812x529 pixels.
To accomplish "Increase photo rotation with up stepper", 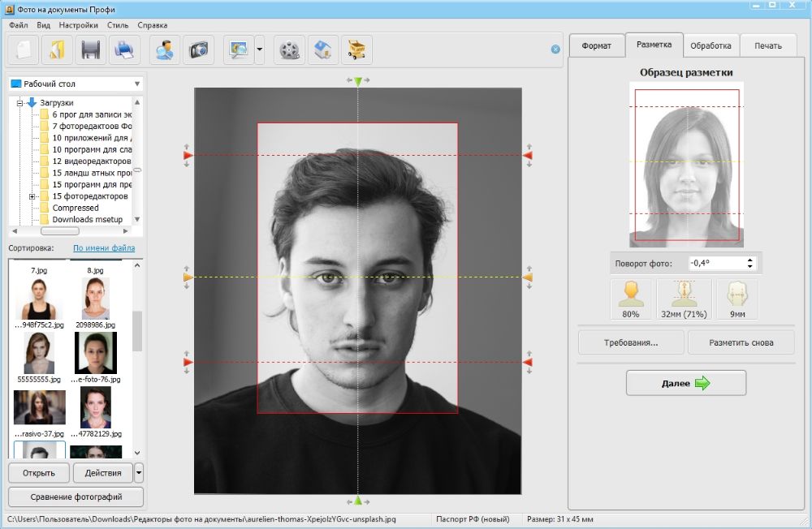I will pyautogui.click(x=749, y=260).
